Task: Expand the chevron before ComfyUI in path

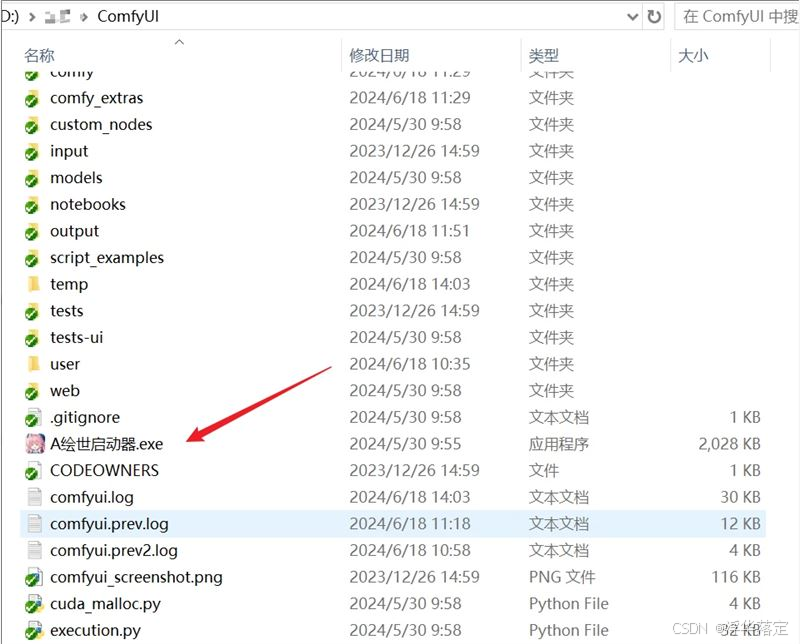Action: tap(84, 17)
